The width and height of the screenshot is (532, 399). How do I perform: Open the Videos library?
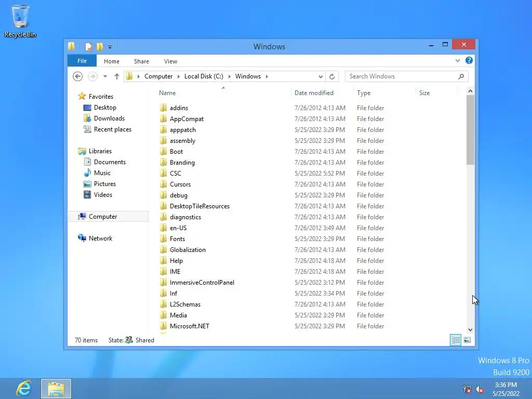pyautogui.click(x=103, y=195)
